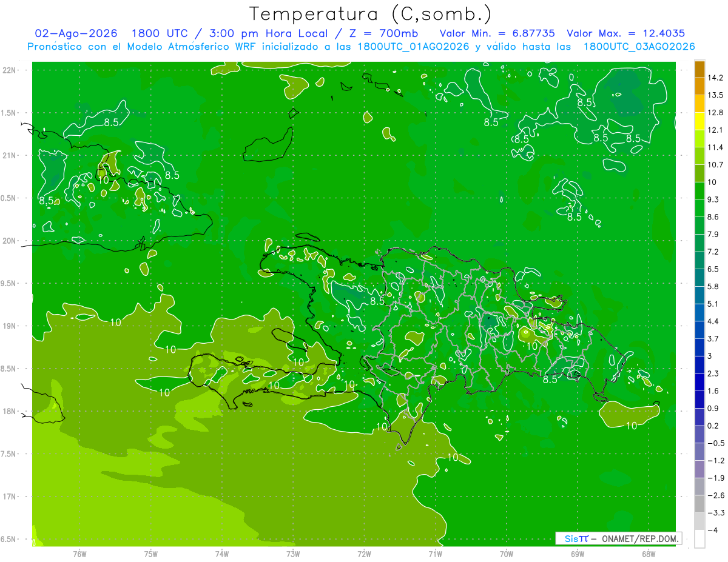
Task: Click the legend value "-3.3"
Action: tap(716, 513)
